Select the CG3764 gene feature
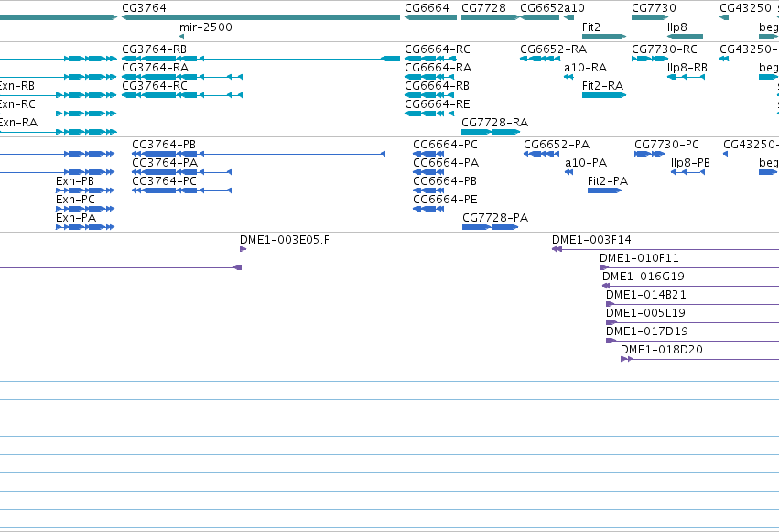This screenshot has height=532, width=779. (261, 17)
